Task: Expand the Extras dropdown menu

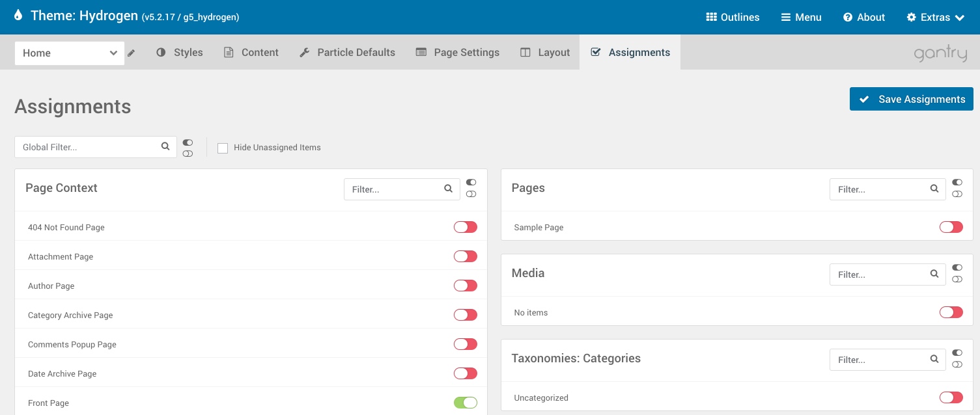Action: tap(935, 18)
